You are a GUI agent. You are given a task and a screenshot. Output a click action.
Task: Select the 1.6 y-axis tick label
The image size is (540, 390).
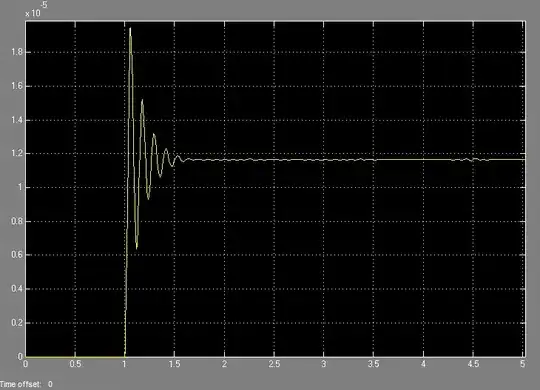tap(17, 86)
